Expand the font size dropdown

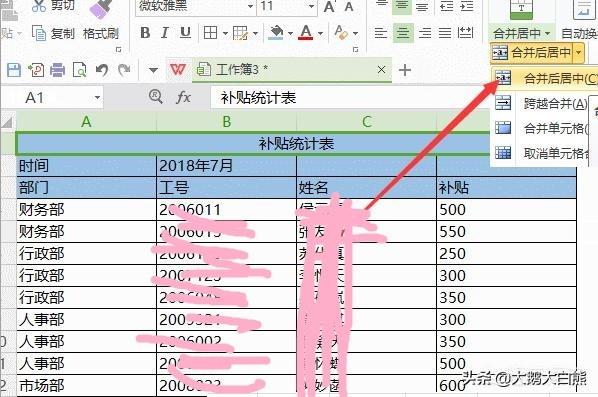click(311, 6)
